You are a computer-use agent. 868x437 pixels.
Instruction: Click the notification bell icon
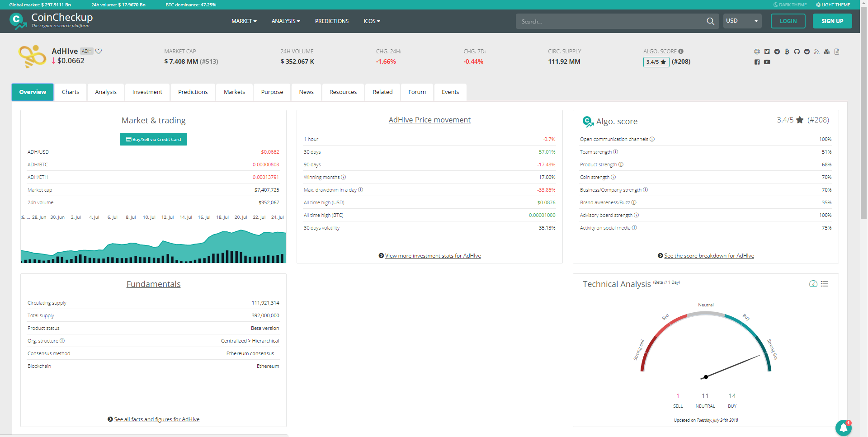coord(844,428)
